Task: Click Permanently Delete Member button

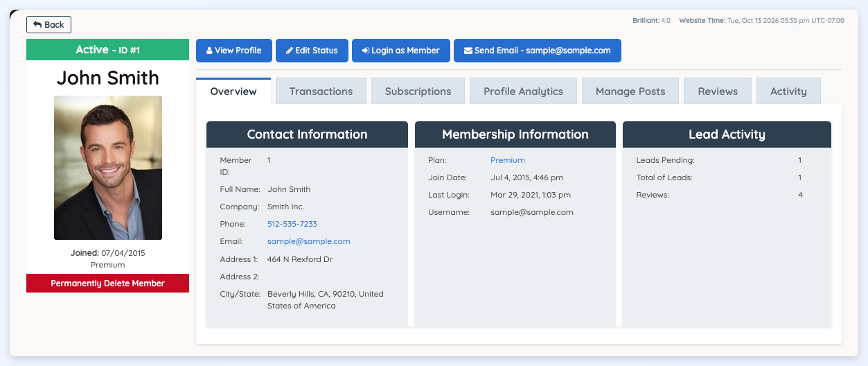Action: 107,283
